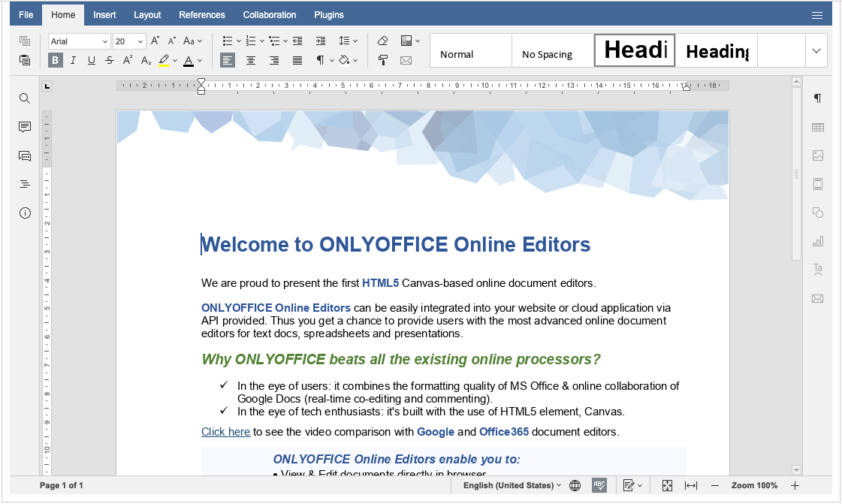Open English (United States) language dropdown
Screen dimensions: 842x504
click(x=512, y=486)
